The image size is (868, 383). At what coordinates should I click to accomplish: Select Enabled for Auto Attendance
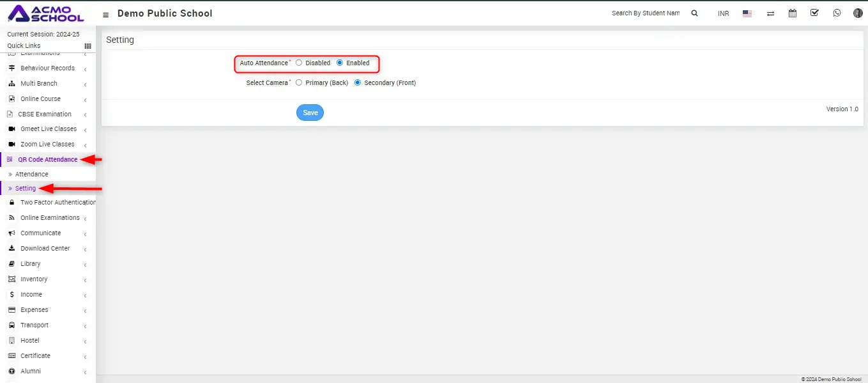340,63
